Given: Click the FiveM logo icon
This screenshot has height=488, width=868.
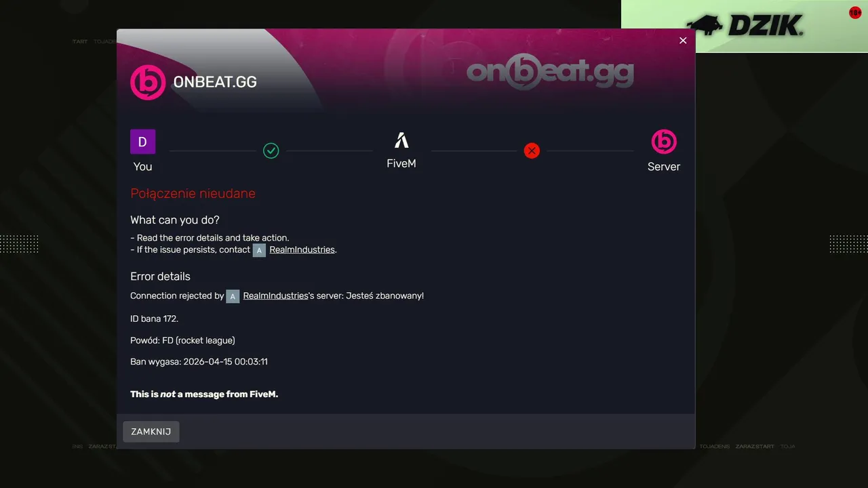Looking at the screenshot, I should point(401,140).
